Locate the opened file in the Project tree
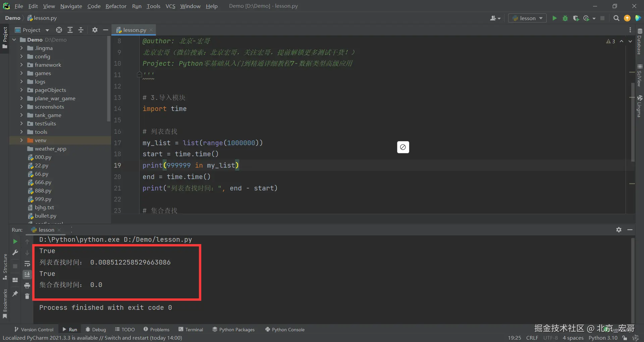This screenshot has height=342, width=644. click(x=59, y=30)
